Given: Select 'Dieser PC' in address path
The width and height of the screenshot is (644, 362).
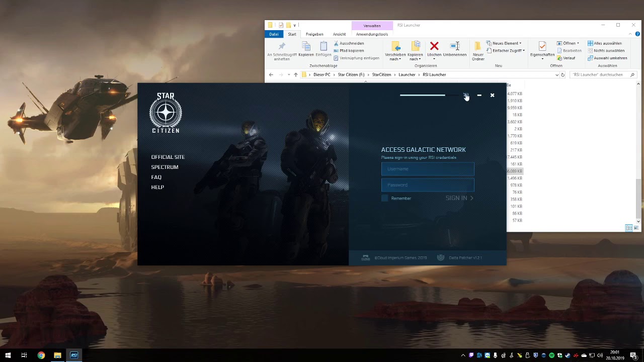Looking at the screenshot, I should (321, 74).
